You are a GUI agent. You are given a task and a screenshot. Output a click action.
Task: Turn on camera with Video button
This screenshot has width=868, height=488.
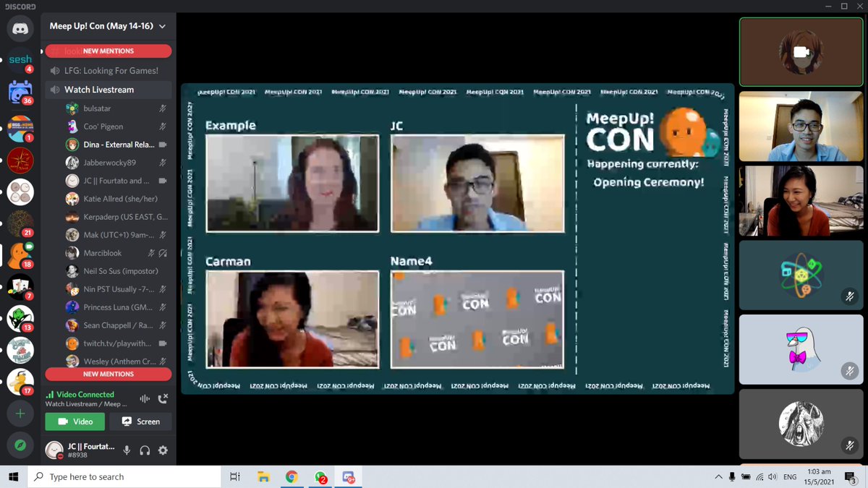coord(75,421)
